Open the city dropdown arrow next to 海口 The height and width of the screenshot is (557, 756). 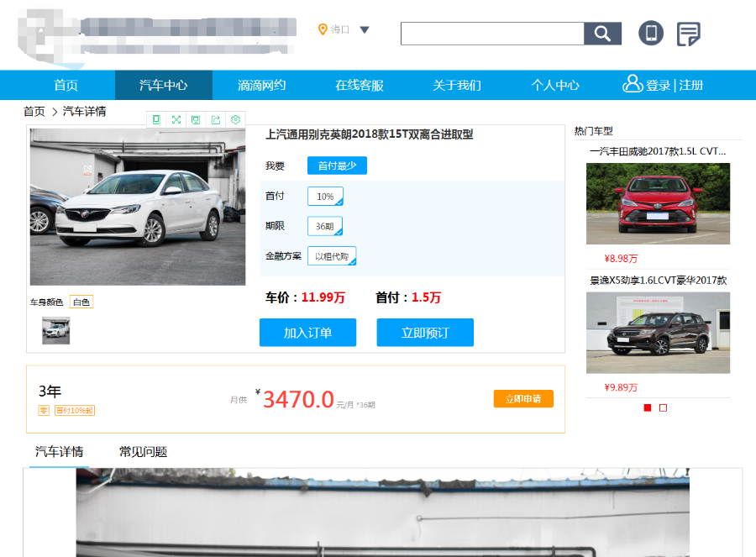(365, 30)
